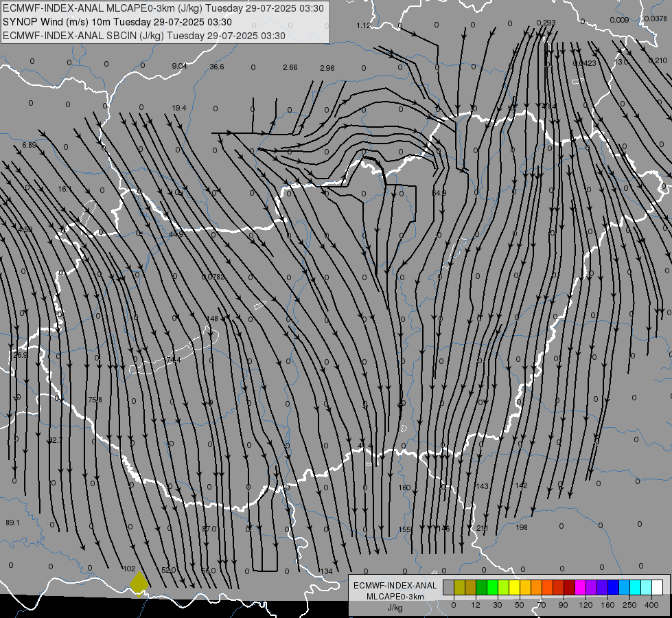This screenshot has width=672, height=618.
Task: Pick the pure blue legend swatch
Action: pyautogui.click(x=613, y=587)
